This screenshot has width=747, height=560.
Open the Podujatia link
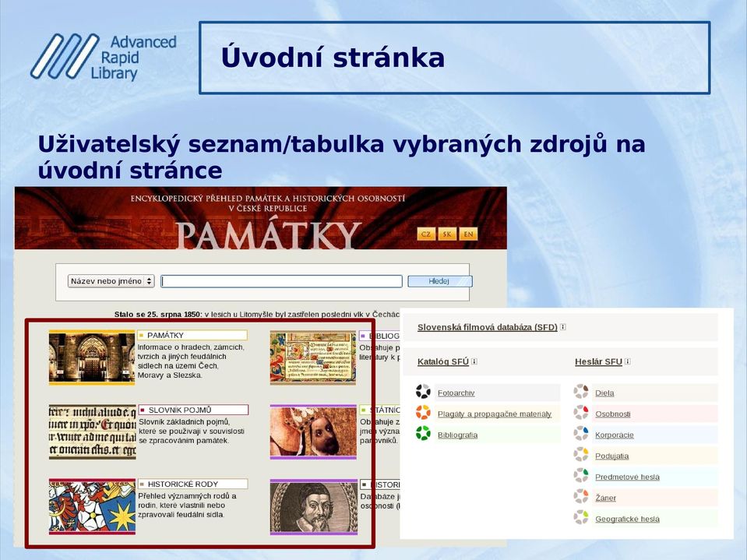click(611, 456)
